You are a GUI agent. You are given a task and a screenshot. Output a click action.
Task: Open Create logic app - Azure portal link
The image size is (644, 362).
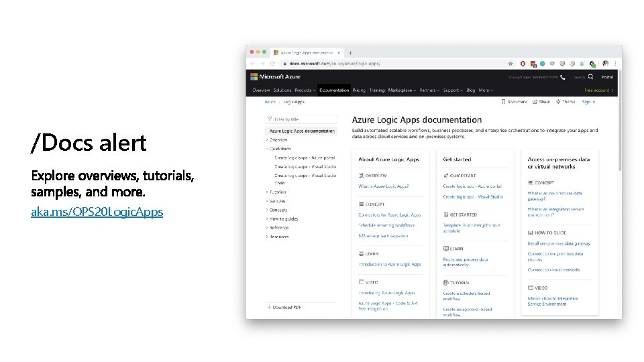click(x=472, y=186)
